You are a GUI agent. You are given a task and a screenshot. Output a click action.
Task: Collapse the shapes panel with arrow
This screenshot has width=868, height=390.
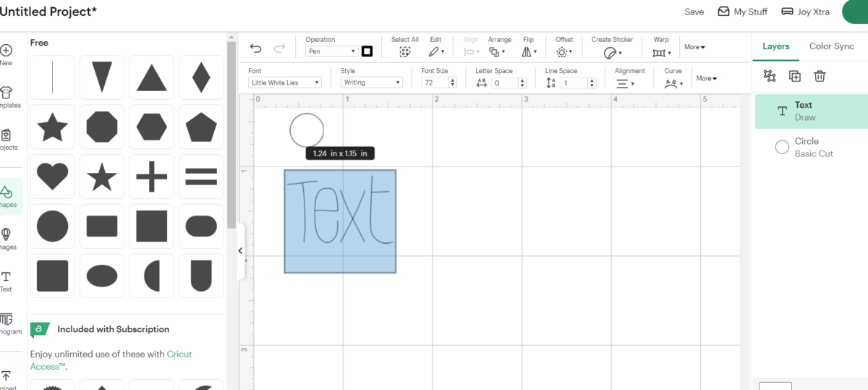240,251
